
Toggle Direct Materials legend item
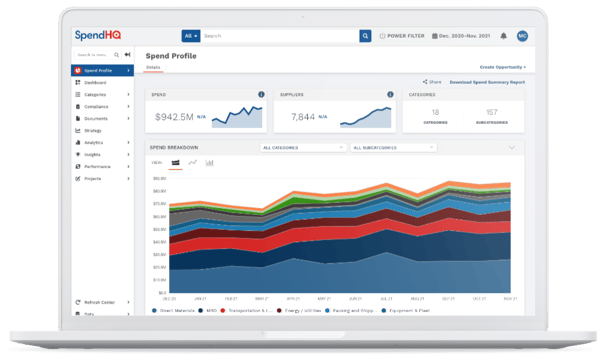(x=173, y=311)
